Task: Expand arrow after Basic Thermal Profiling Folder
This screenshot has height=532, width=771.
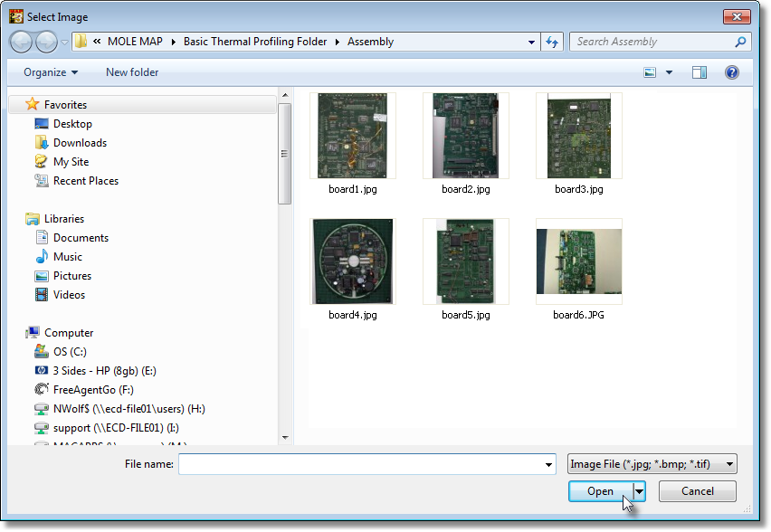Action: pos(338,43)
